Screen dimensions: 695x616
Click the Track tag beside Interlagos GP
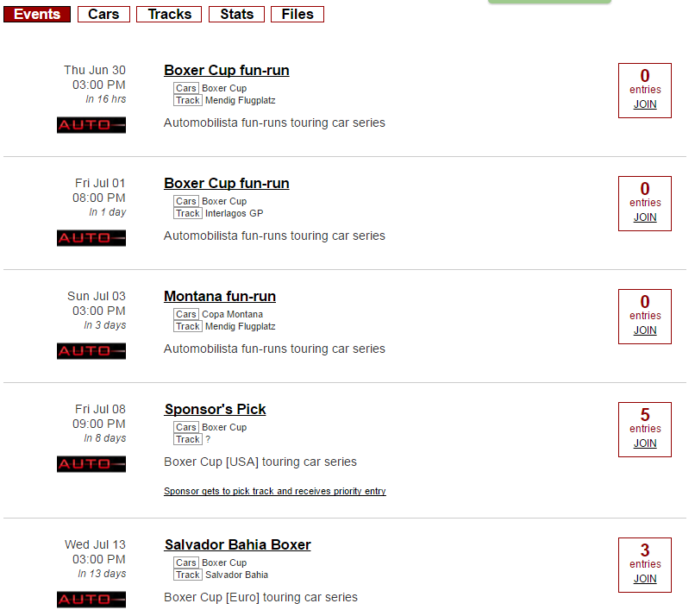pyautogui.click(x=188, y=213)
